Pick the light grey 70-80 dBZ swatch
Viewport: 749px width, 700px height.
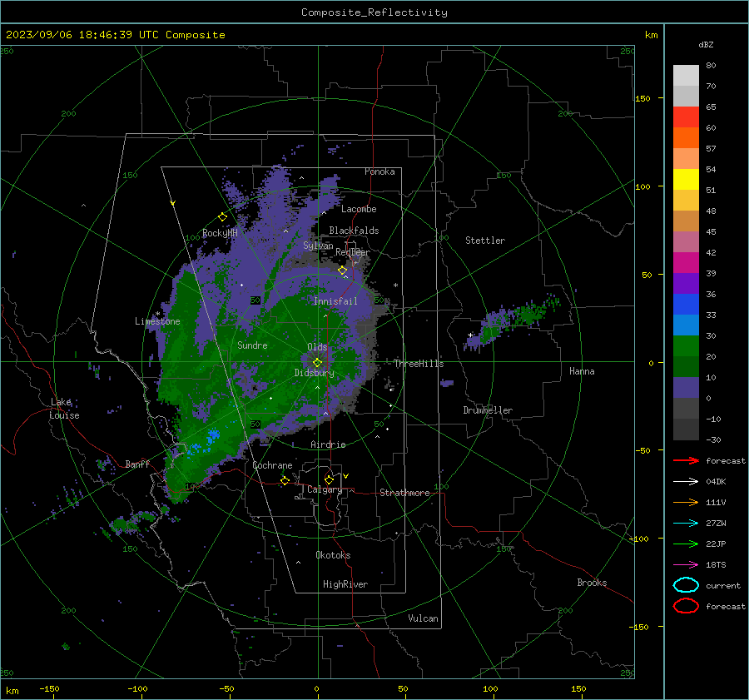tap(686, 76)
